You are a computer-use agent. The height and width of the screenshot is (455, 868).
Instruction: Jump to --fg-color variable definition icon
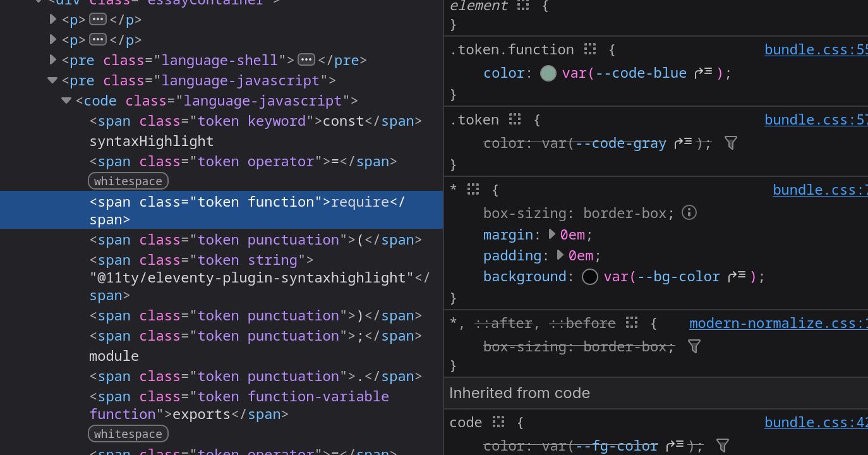tap(675, 446)
